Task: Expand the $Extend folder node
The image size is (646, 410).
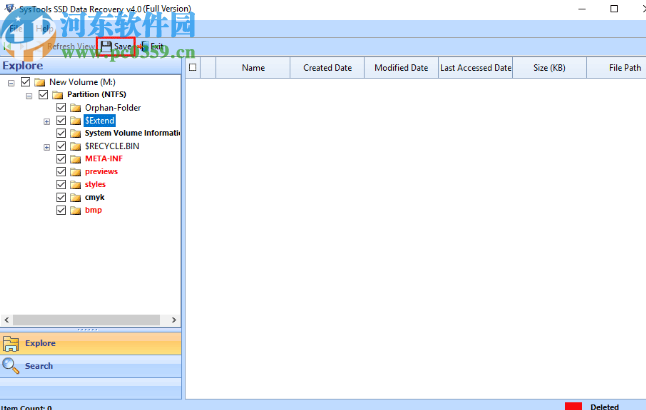Action: [x=47, y=122]
